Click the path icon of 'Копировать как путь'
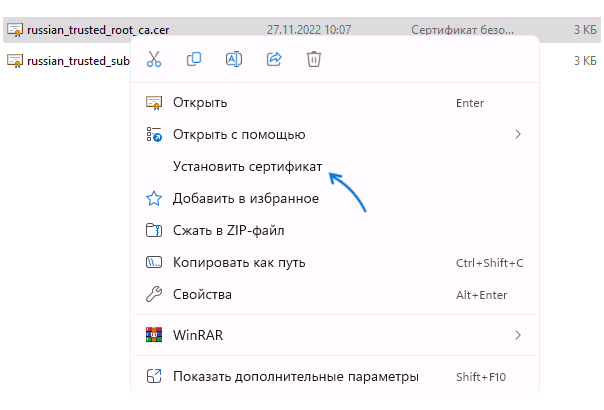 154,262
